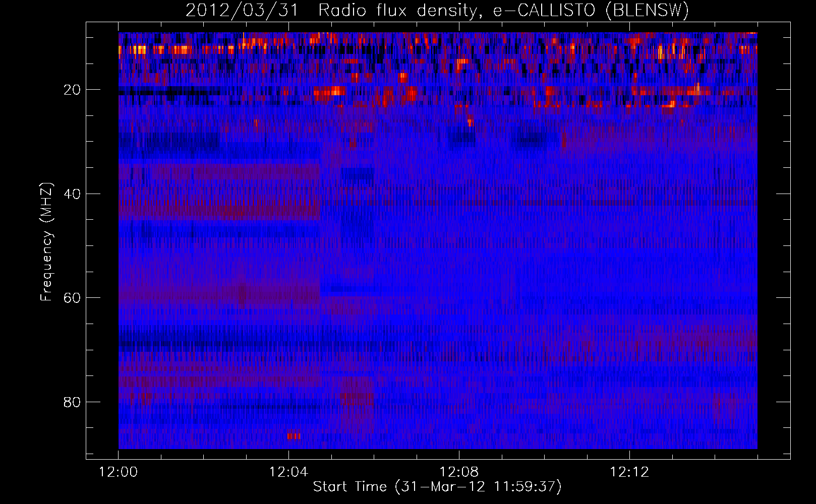The height and width of the screenshot is (504, 816).
Task: Click the '12:00' time tick label
Action: pyautogui.click(x=119, y=472)
